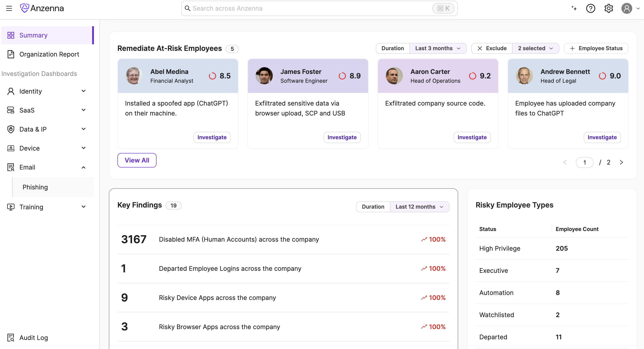The width and height of the screenshot is (644, 349).
Task: Collapse the Email sidebar section
Action: click(x=84, y=167)
